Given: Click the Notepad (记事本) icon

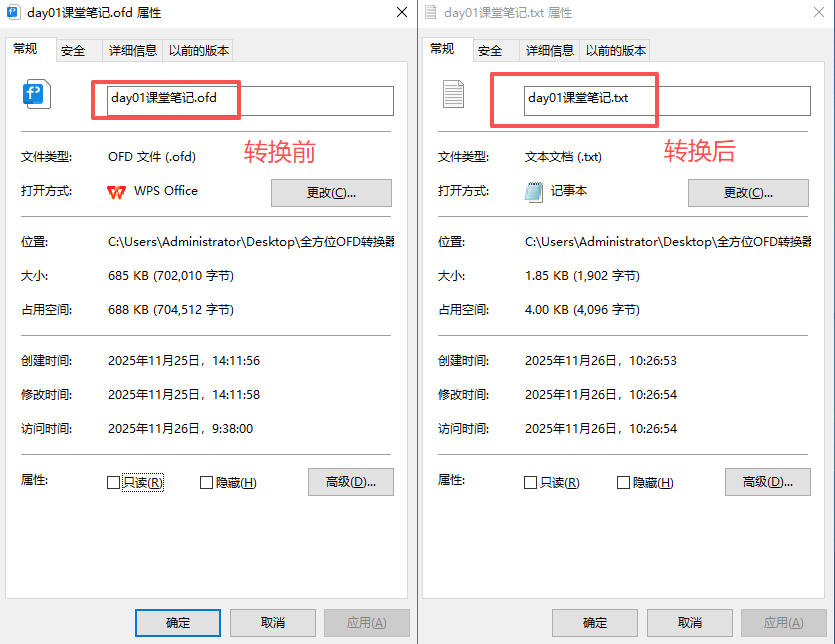Looking at the screenshot, I should [534, 192].
